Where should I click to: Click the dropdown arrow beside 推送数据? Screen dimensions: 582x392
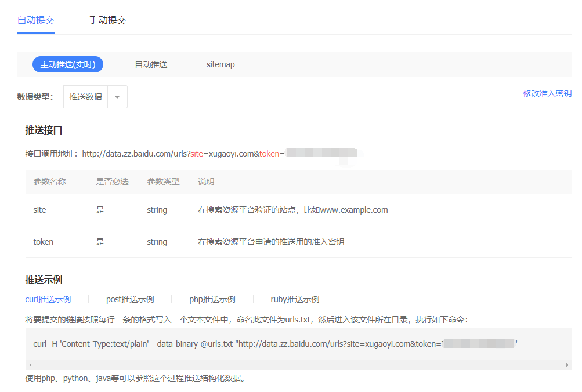pos(117,96)
